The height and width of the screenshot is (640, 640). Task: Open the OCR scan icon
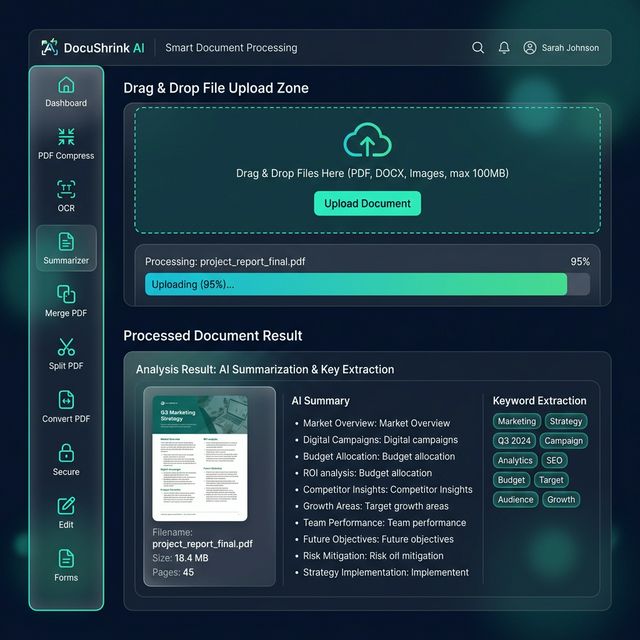[66, 189]
